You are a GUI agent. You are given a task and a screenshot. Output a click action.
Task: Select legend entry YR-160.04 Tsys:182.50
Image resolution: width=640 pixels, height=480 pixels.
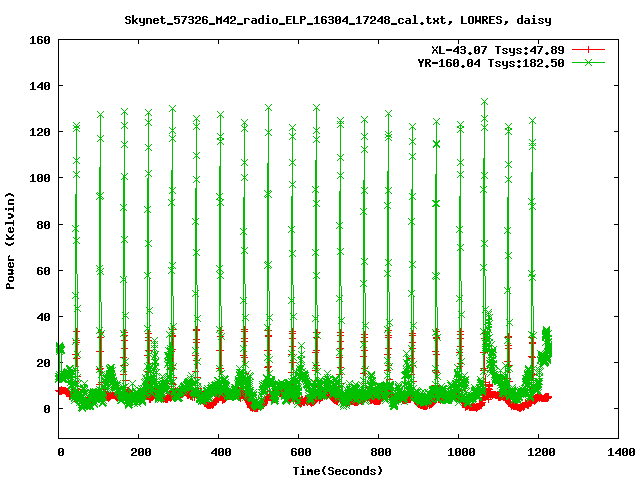pyautogui.click(x=491, y=63)
